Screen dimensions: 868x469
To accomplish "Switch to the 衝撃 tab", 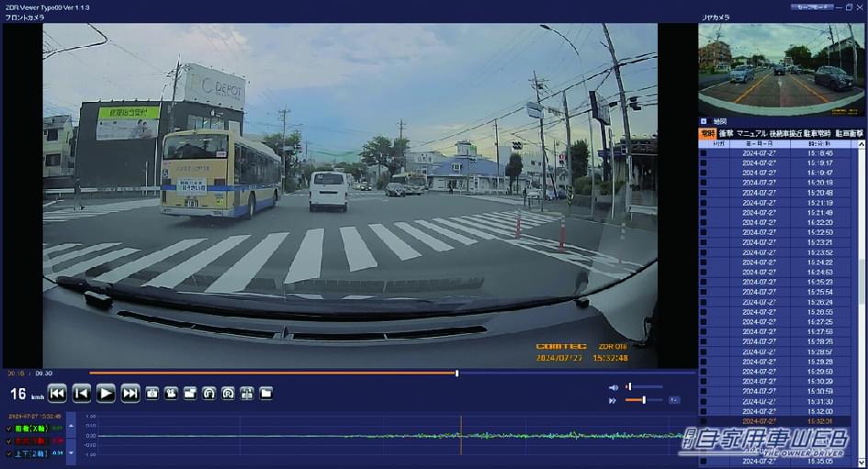I will (725, 134).
